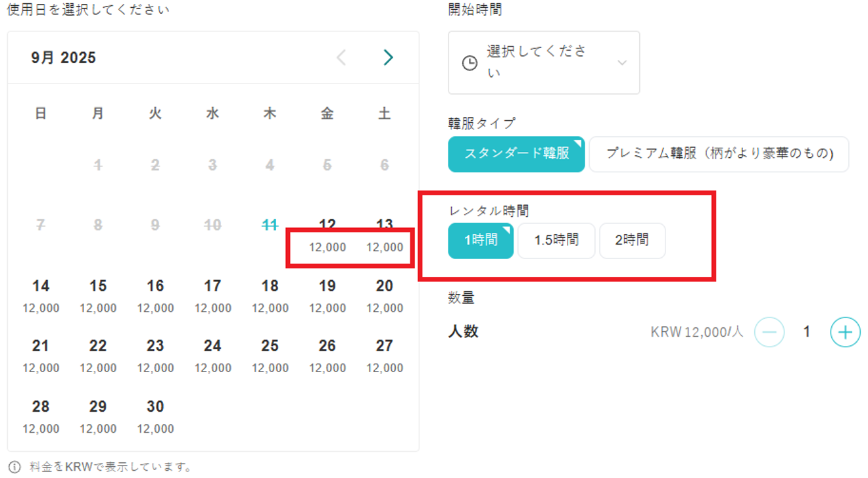The width and height of the screenshot is (868, 478).
Task: Select プレミアム韓服 hanbok type
Action: click(x=719, y=154)
